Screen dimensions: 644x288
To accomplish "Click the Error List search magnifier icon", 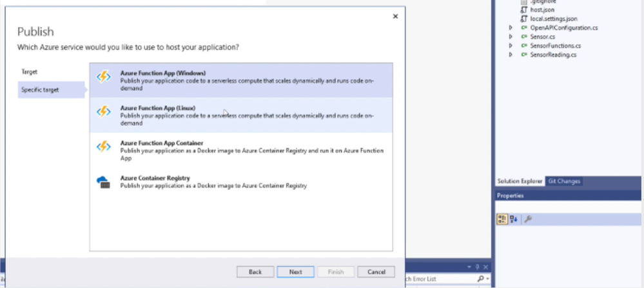I will (x=480, y=279).
